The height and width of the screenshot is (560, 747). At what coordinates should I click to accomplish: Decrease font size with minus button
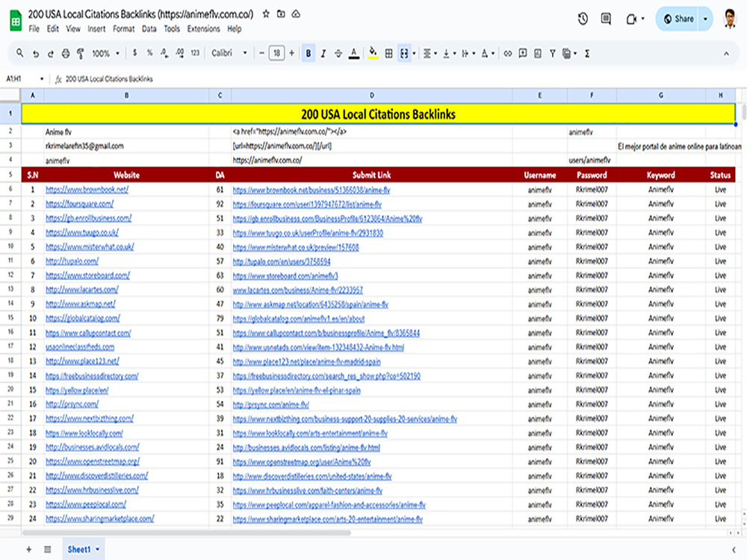pyautogui.click(x=261, y=53)
